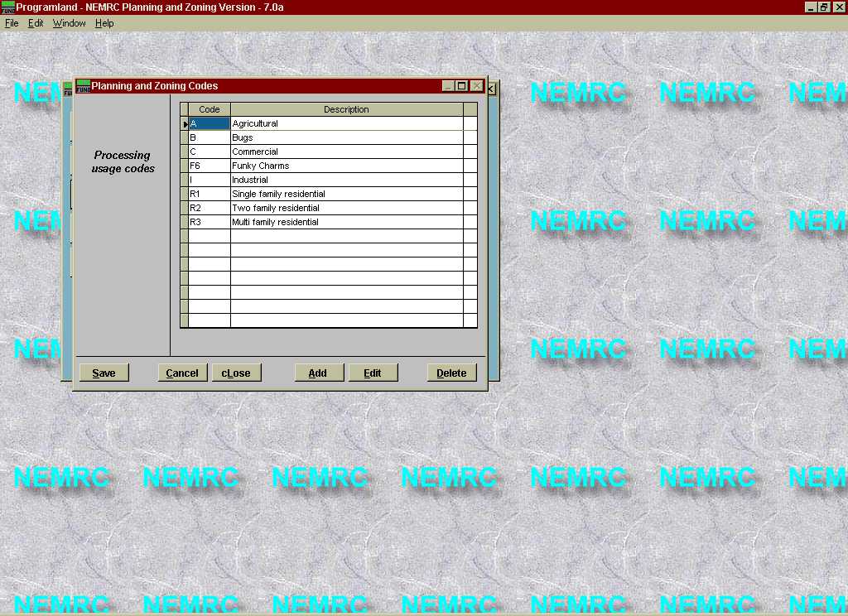Select the code cell R2
This screenshot has height=616, width=848.
click(x=210, y=208)
